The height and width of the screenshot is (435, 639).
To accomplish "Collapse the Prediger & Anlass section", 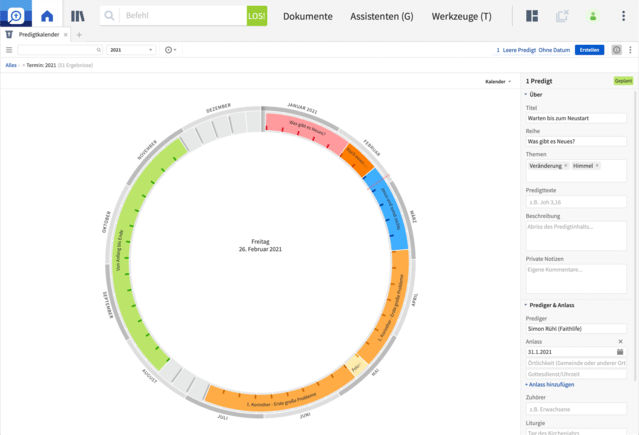I will pyautogui.click(x=527, y=304).
